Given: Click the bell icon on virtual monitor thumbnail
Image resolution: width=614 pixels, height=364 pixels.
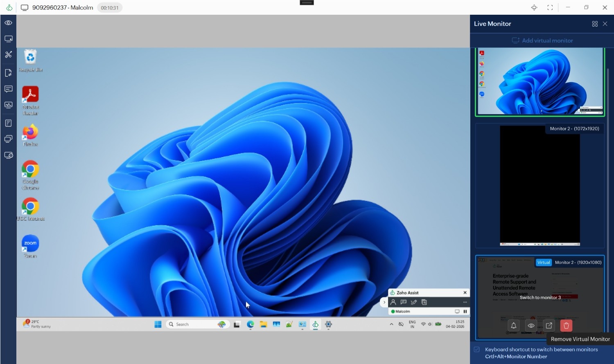Looking at the screenshot, I should click(x=513, y=326).
